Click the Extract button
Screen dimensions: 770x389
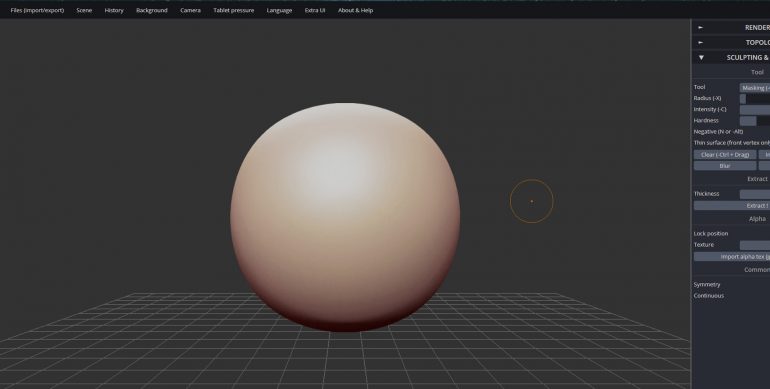732,206
